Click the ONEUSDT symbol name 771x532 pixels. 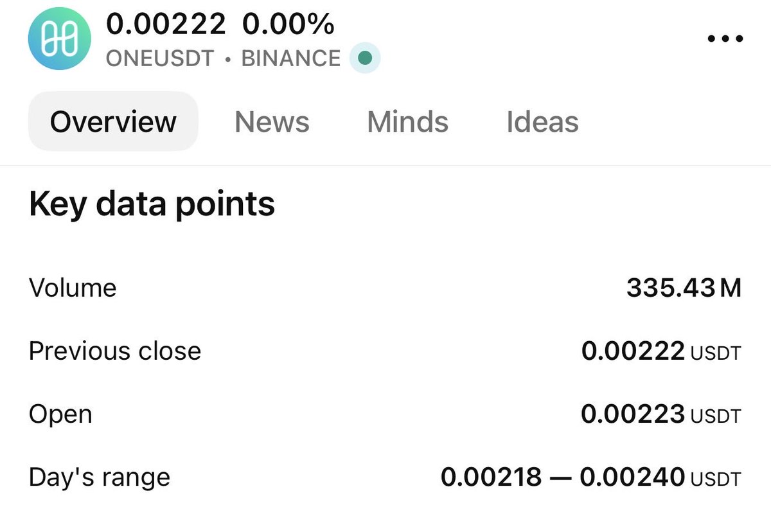point(159,58)
